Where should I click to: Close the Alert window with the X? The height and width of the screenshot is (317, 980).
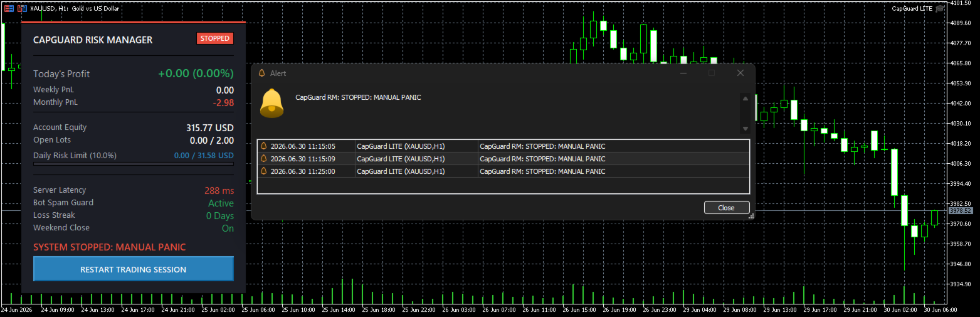pos(740,73)
